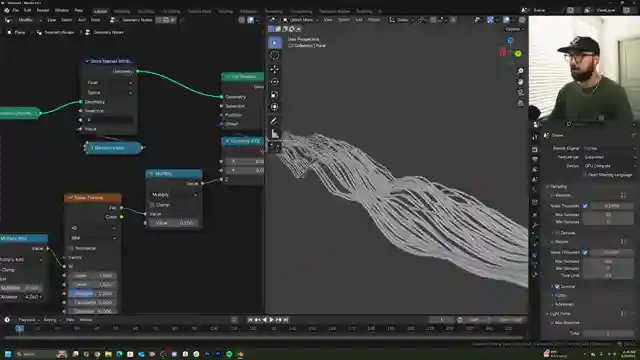Open Multiply operation dropdown in Math node
The width and height of the screenshot is (640, 360).
(174, 195)
